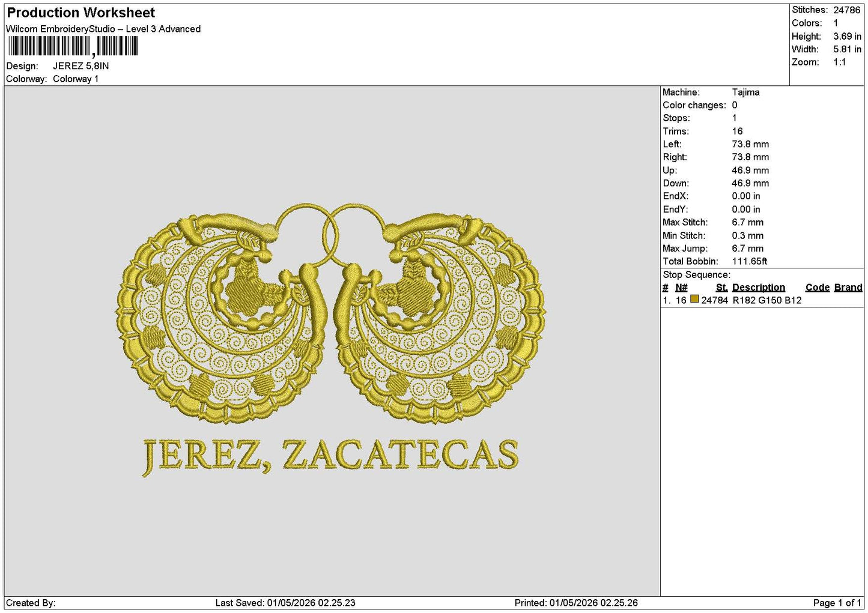868x613 pixels.
Task: Select the thread description R182 G150 B12
Action: pyautogui.click(x=767, y=300)
